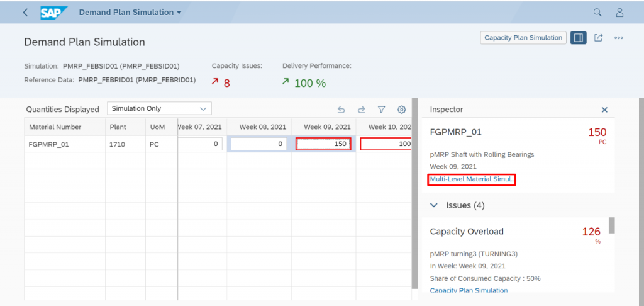Click the Week 07 quantity field
This screenshot has width=644, height=306.
pos(201,144)
